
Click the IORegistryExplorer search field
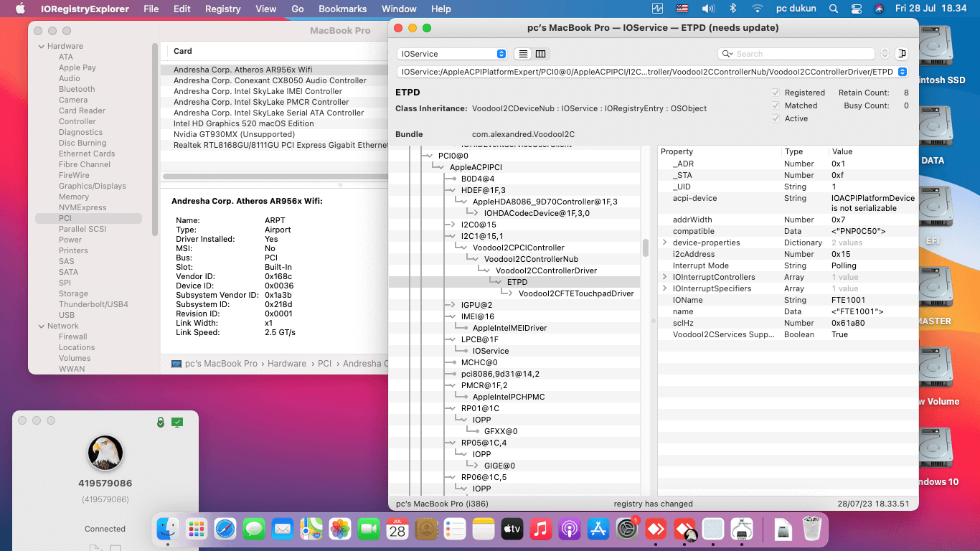pyautogui.click(x=796, y=54)
